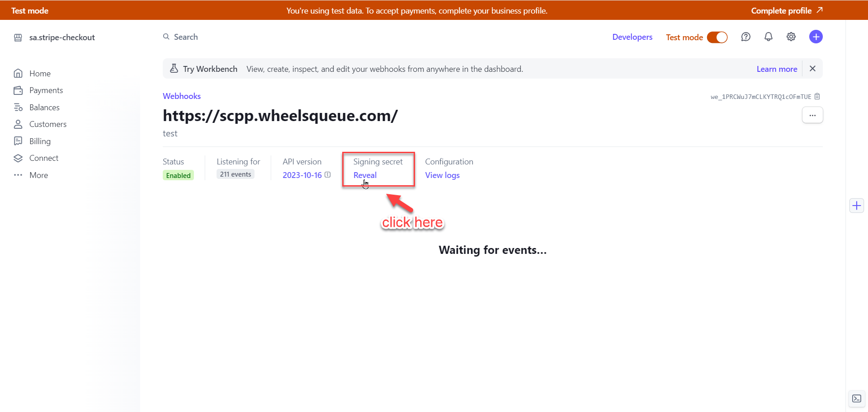This screenshot has height=412, width=868.
Task: Click View logs link
Action: [x=442, y=175]
